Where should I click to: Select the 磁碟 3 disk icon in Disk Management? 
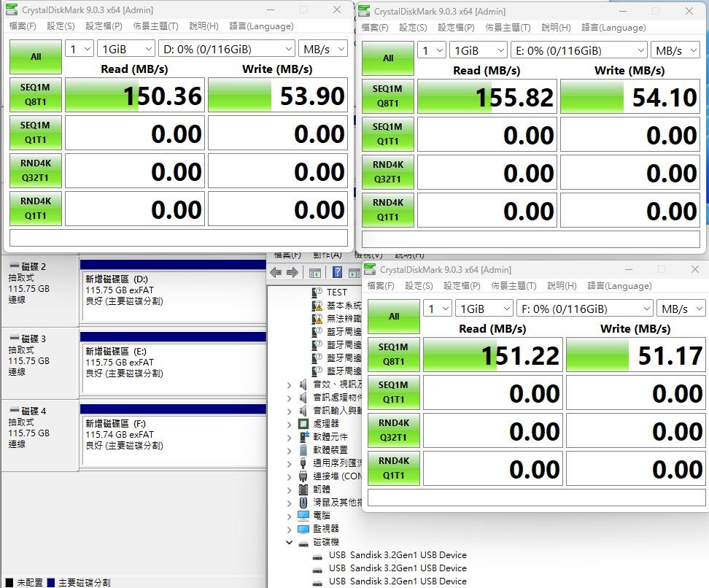click(x=15, y=339)
